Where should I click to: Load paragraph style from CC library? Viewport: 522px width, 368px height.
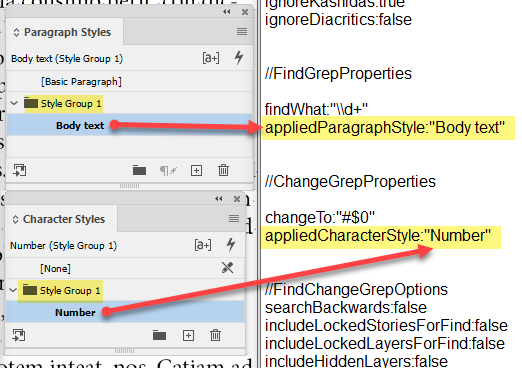point(20,170)
